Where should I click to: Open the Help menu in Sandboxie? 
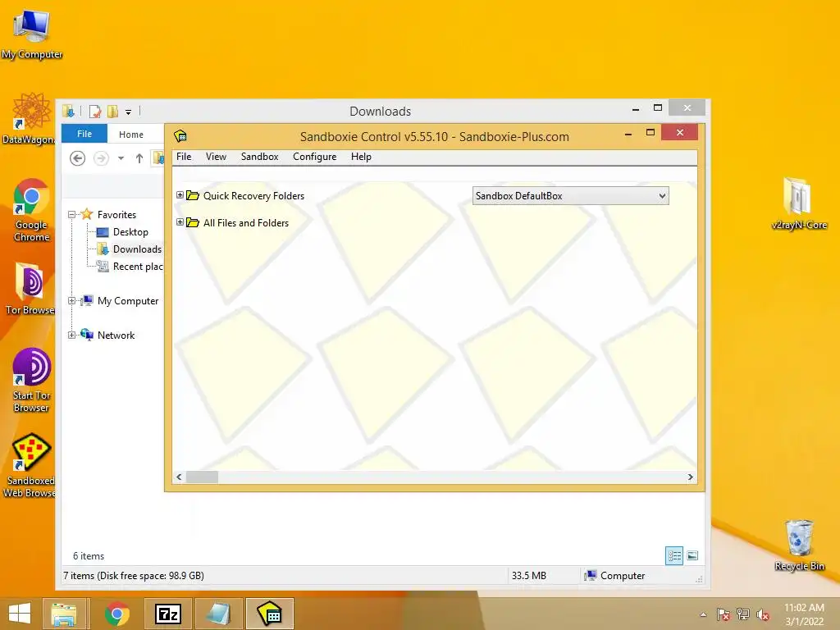click(x=361, y=157)
